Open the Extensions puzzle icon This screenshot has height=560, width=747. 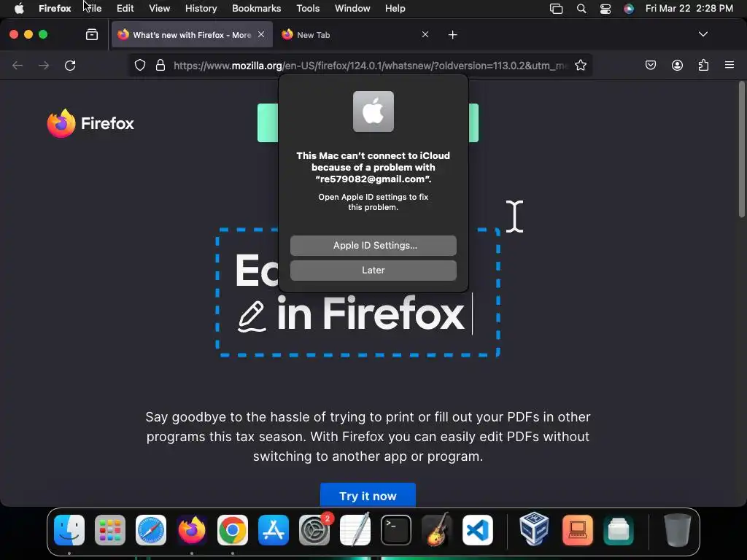click(703, 65)
